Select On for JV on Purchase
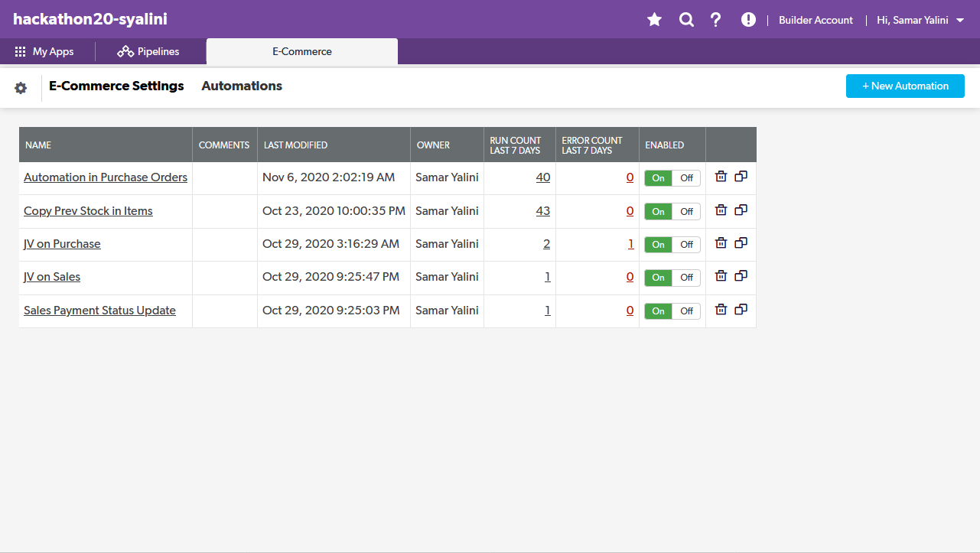 click(659, 245)
